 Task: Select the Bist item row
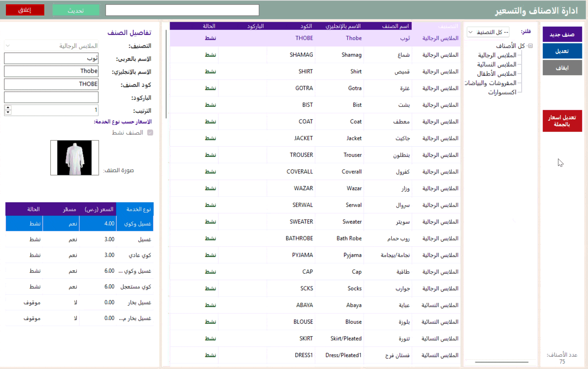tap(315, 105)
